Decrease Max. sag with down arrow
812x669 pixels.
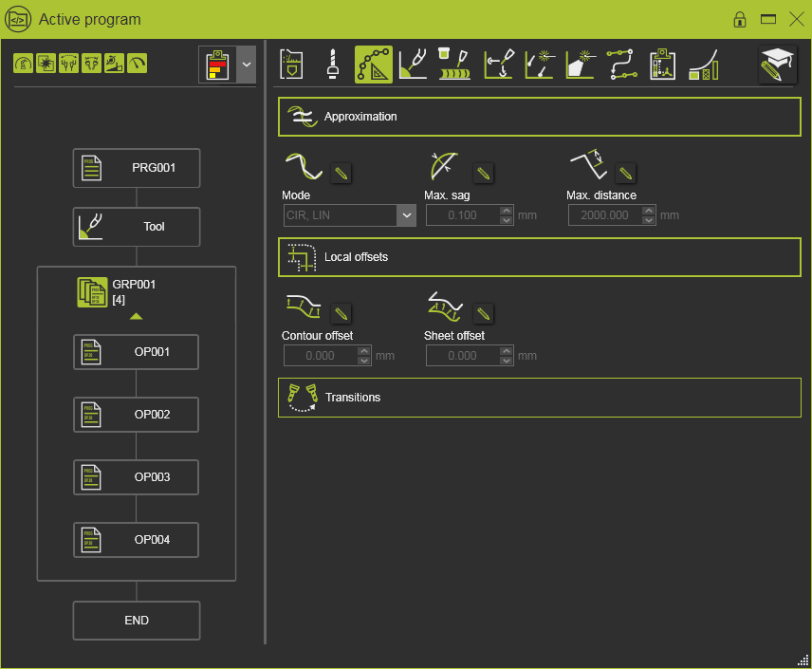(x=507, y=220)
